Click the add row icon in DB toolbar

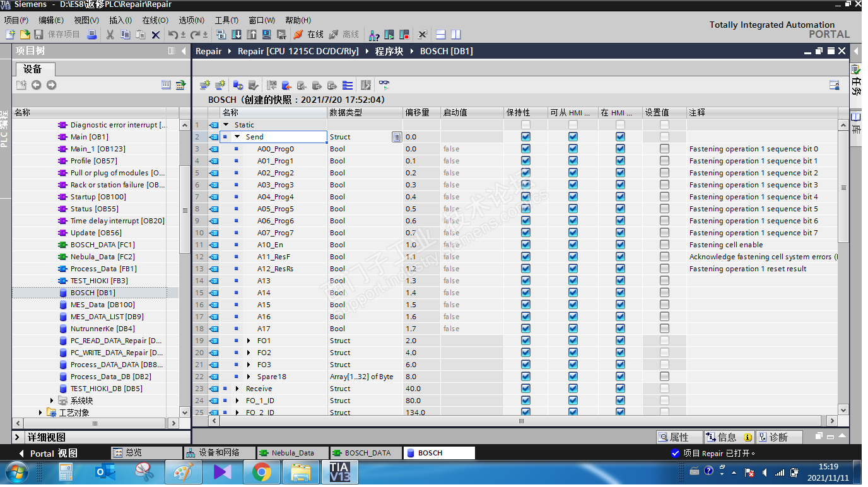tap(220, 85)
